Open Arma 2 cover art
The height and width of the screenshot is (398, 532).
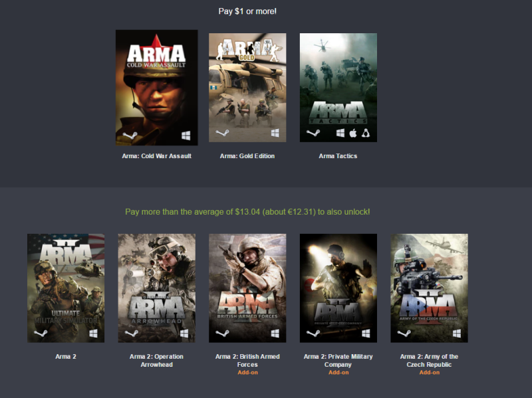(x=66, y=288)
